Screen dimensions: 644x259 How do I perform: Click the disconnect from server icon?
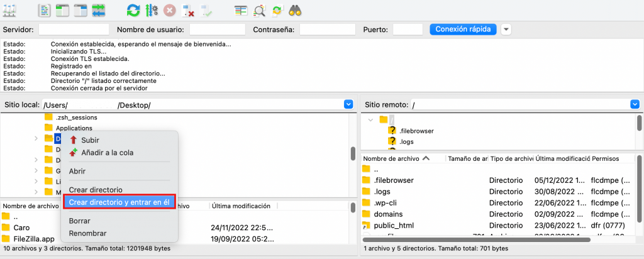(x=188, y=10)
